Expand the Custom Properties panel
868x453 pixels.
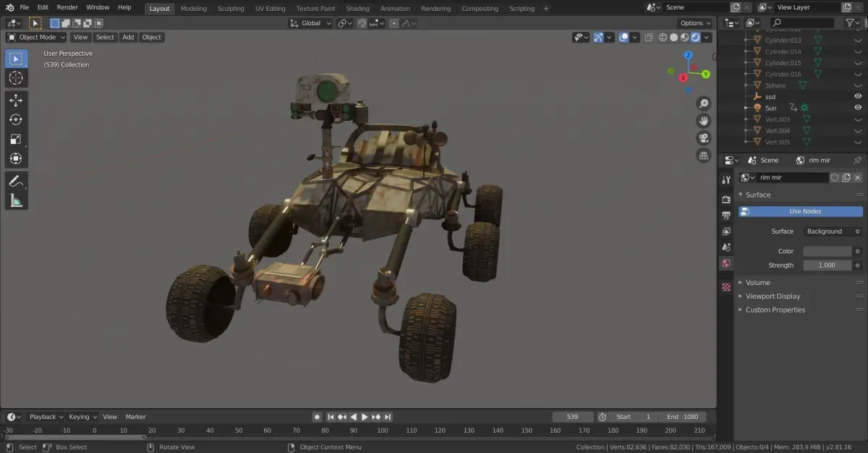pyautogui.click(x=775, y=310)
